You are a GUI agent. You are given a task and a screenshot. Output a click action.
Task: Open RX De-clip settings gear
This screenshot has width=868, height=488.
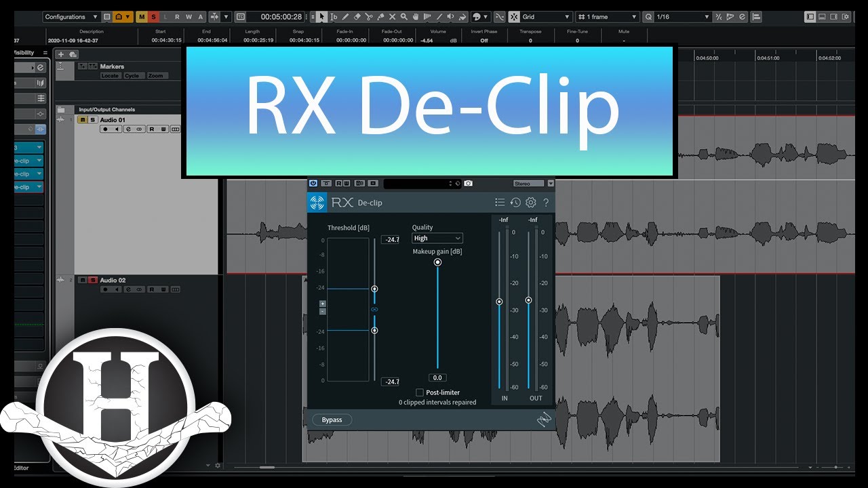531,202
